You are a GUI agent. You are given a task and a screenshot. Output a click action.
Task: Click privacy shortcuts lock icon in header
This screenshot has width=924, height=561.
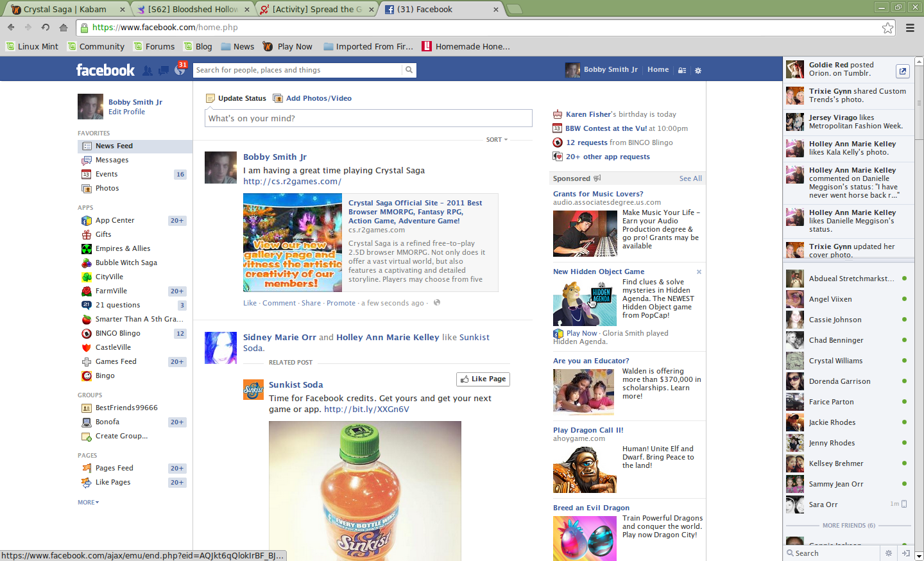(682, 70)
